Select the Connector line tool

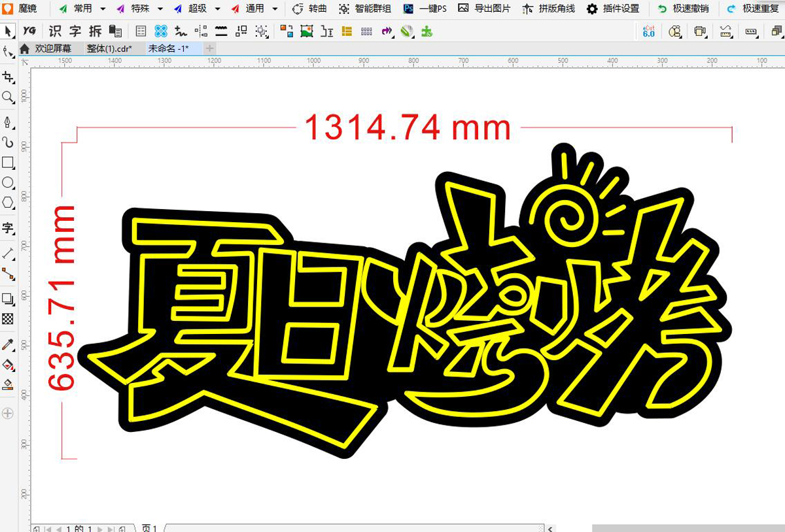[x=8, y=273]
